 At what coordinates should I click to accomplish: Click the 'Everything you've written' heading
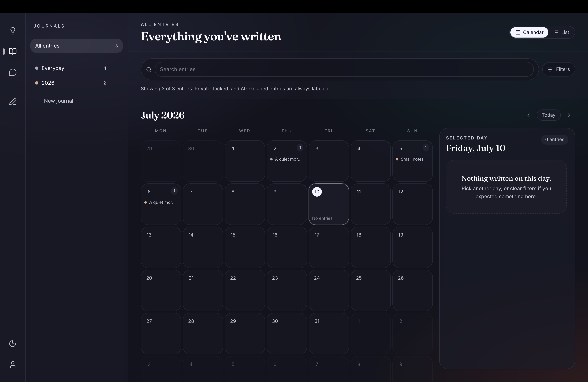211,37
